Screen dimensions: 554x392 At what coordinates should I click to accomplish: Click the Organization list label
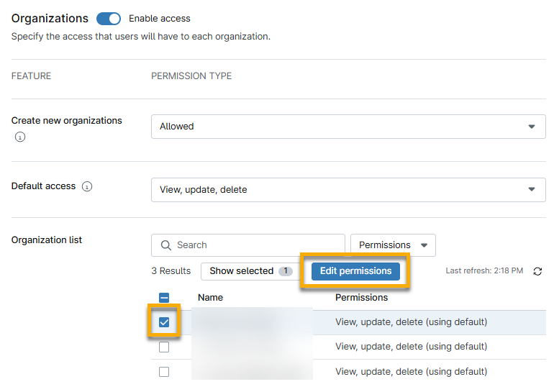click(47, 240)
